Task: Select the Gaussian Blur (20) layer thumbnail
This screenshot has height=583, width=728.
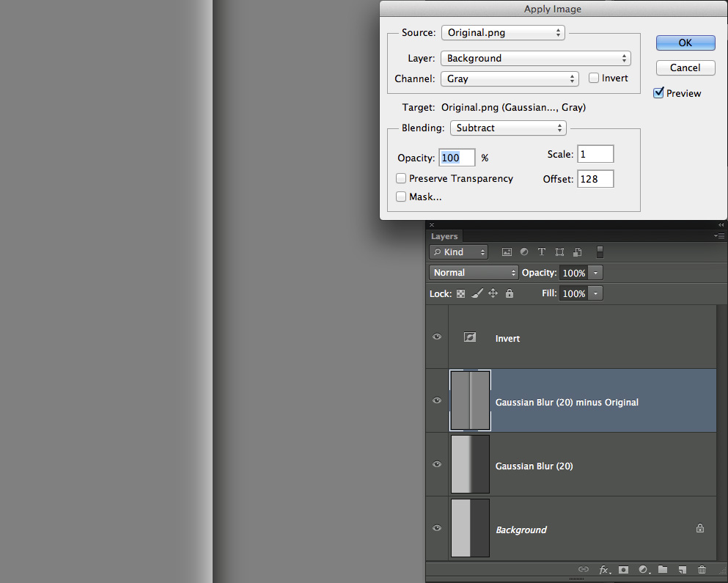Action: coord(471,464)
